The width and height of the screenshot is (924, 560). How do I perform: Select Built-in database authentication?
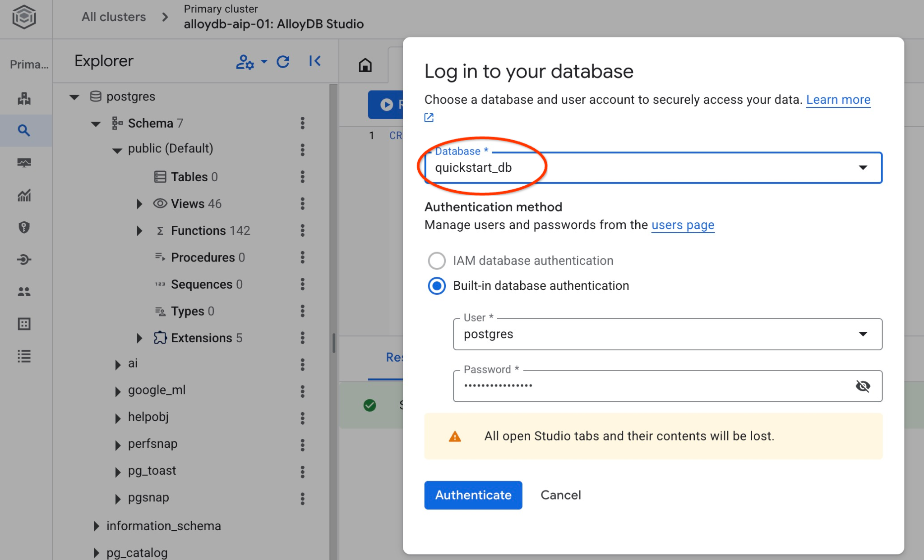point(437,286)
